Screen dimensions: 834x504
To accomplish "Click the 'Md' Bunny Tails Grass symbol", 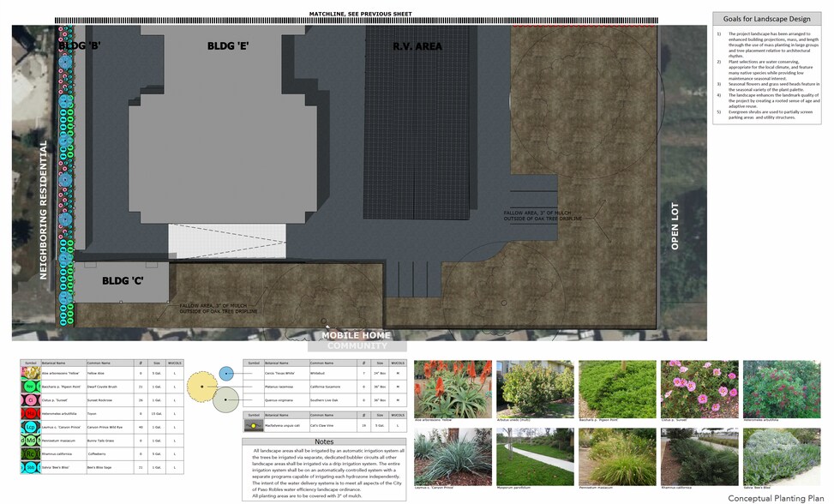I will (x=31, y=441).
